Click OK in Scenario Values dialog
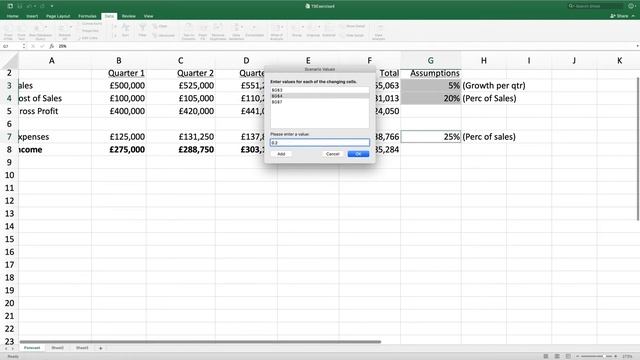The height and width of the screenshot is (360, 640). 358,154
